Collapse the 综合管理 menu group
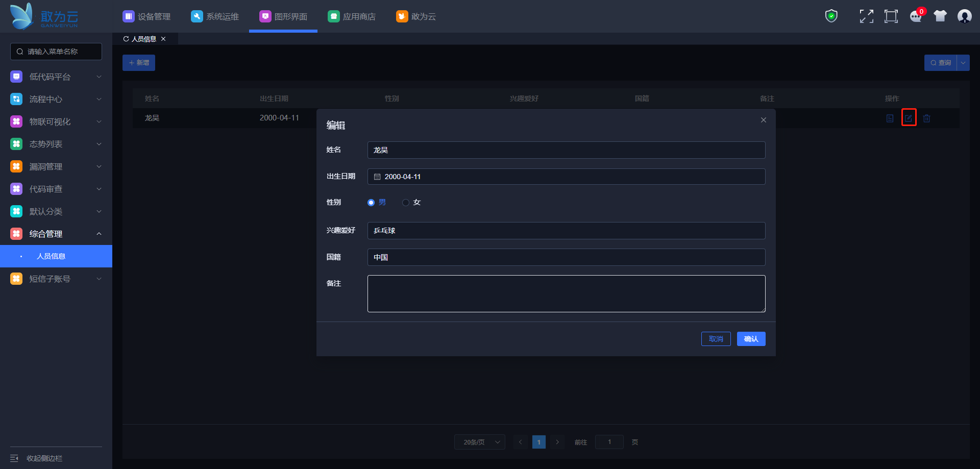Viewport: 980px width, 469px height. (x=56, y=234)
